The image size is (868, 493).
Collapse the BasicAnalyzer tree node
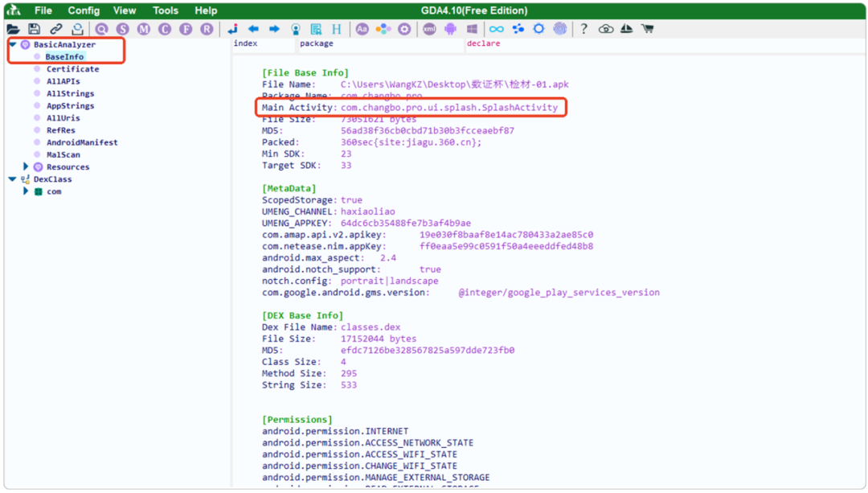[12, 44]
